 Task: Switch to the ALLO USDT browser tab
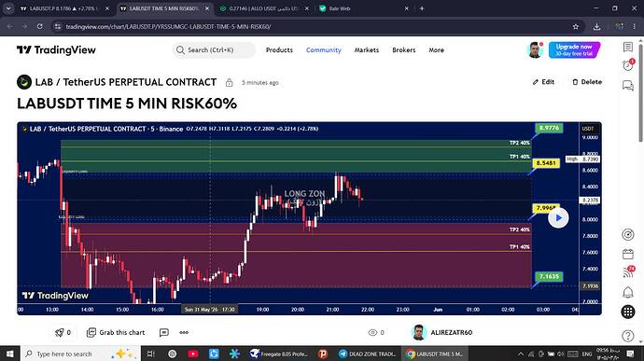[x=264, y=8]
